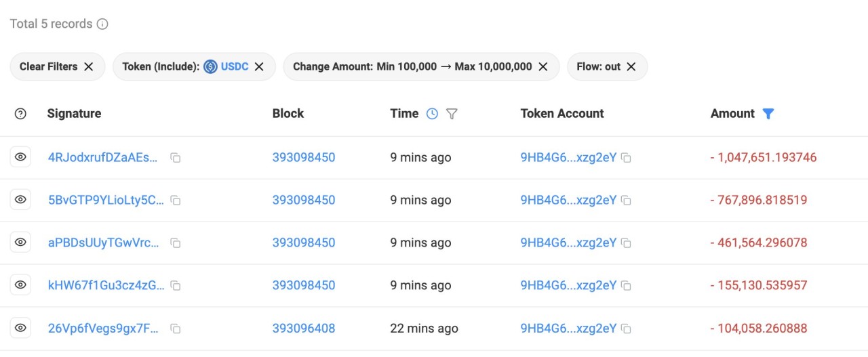Toggle eye icon for the 4RJodxruf transaction

tap(20, 157)
